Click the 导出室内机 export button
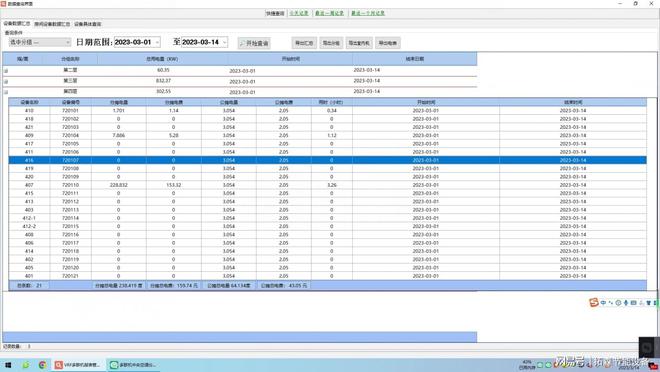This screenshot has width=660, height=372. coord(359,43)
